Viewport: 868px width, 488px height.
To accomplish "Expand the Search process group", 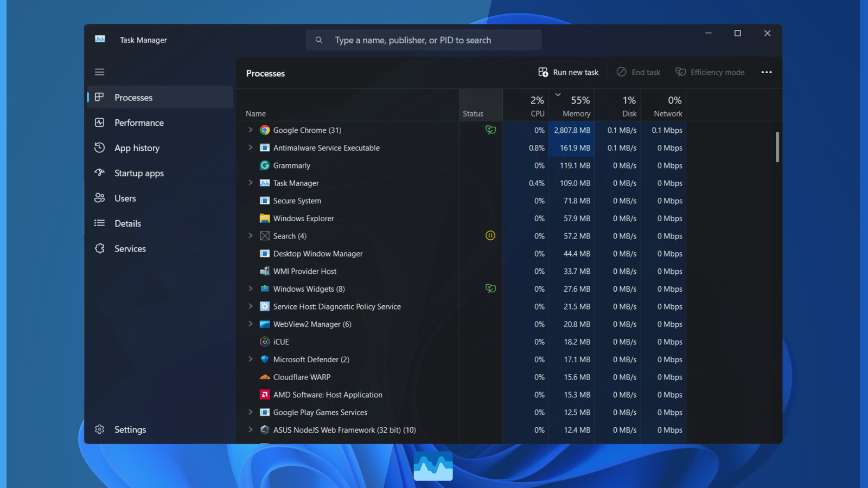I will [x=250, y=236].
